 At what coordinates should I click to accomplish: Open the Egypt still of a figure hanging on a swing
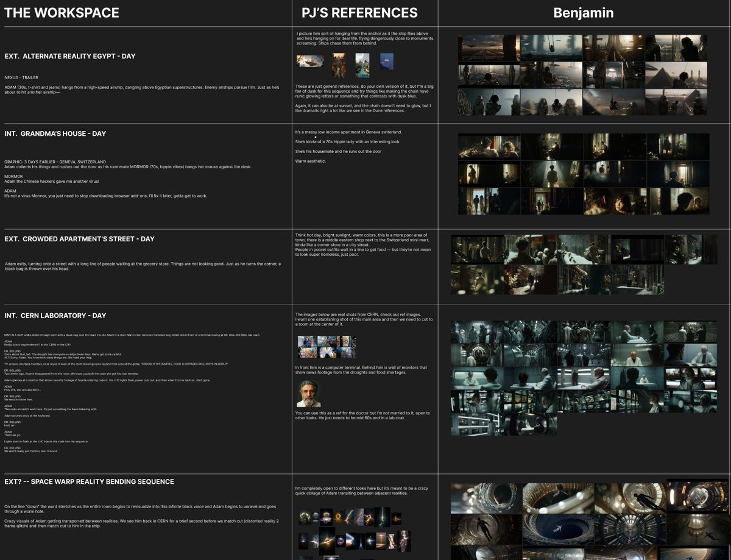coord(551,48)
